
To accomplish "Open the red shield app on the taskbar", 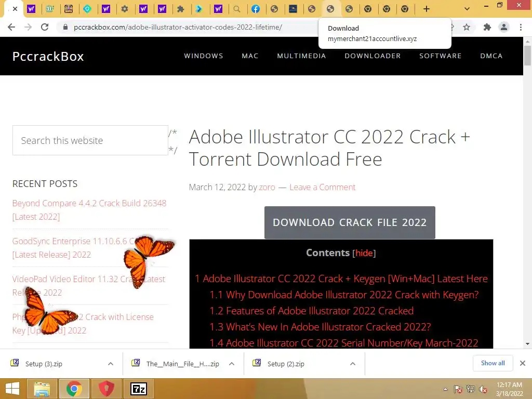I will coord(107,389).
